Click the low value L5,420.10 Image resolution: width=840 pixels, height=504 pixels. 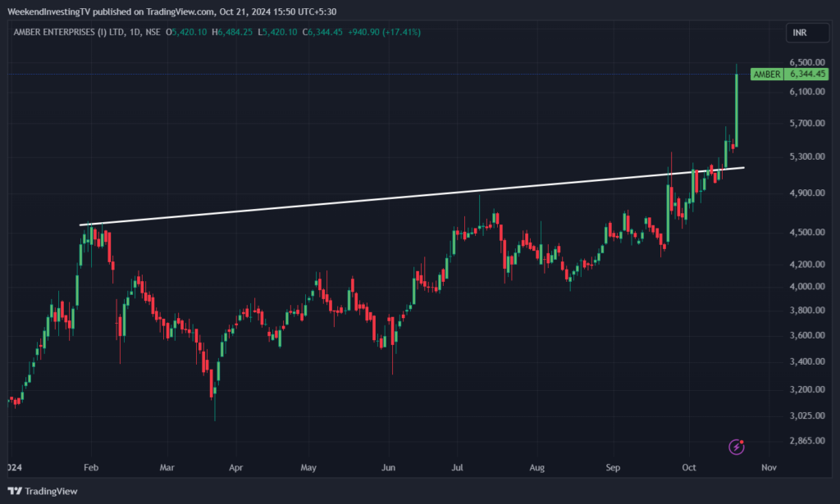click(x=277, y=32)
